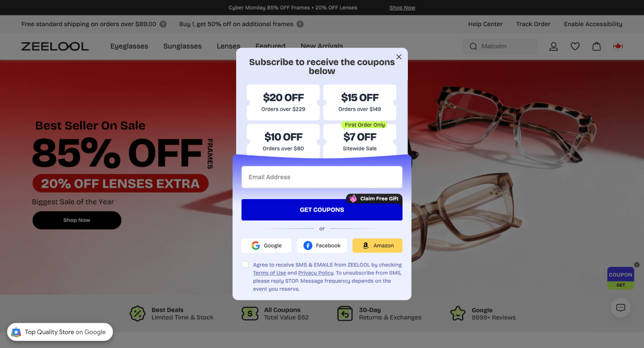Image resolution: width=644 pixels, height=348 pixels.
Task: Open the wishlist heart icon
Action: [575, 46]
